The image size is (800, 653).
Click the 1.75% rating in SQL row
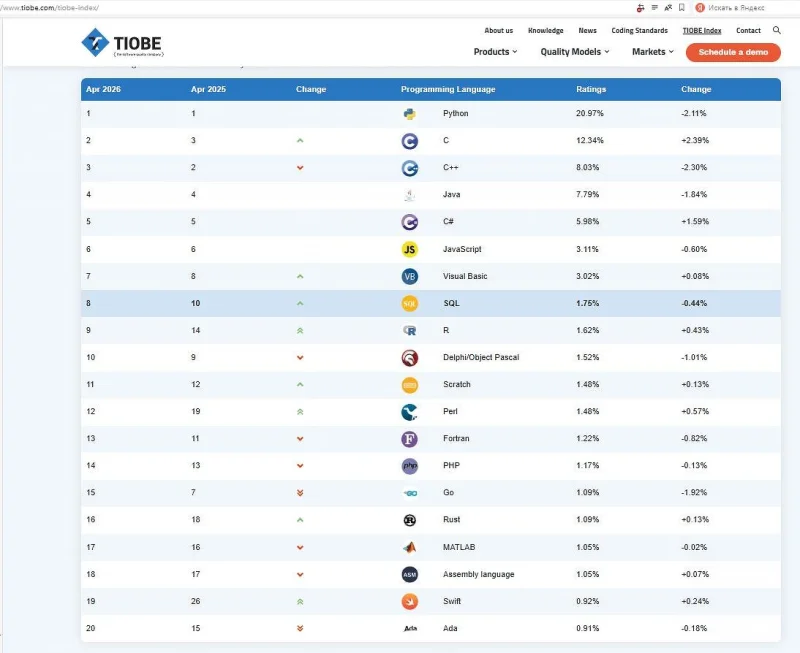coord(588,303)
